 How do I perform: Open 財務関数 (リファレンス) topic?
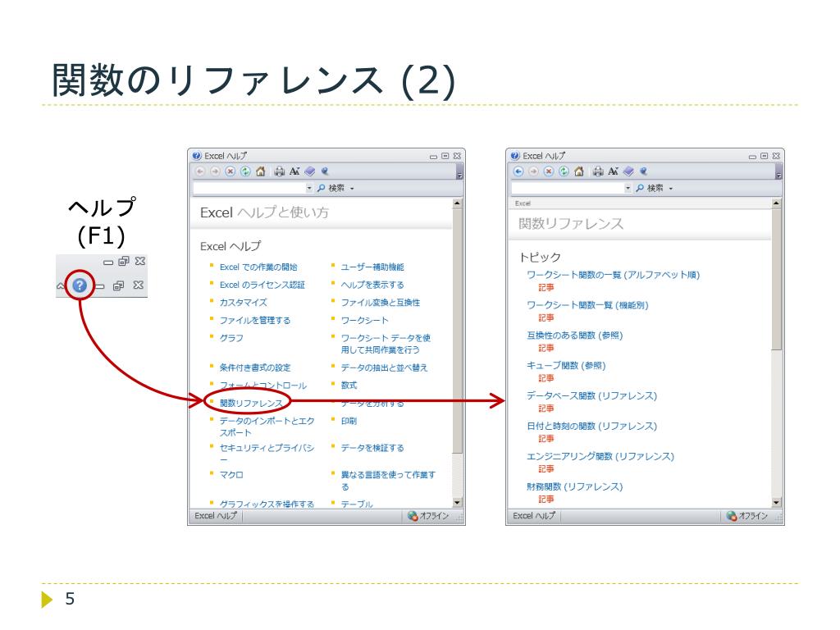tap(574, 487)
